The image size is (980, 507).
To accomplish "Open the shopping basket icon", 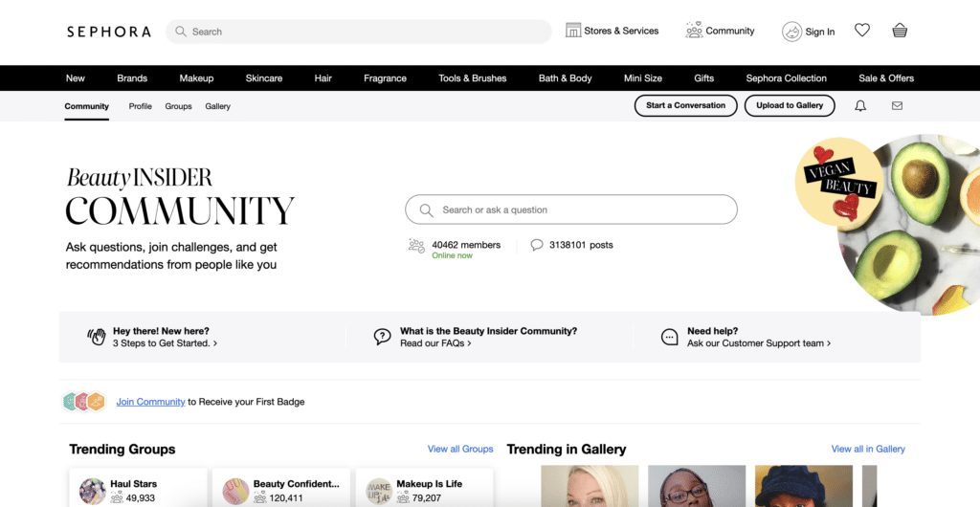I will click(x=900, y=30).
